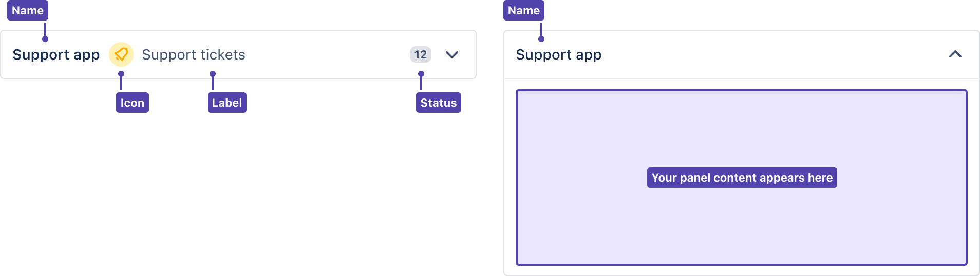Click the Icon annotation tag
Screen dimensions: 980x276
(132, 103)
